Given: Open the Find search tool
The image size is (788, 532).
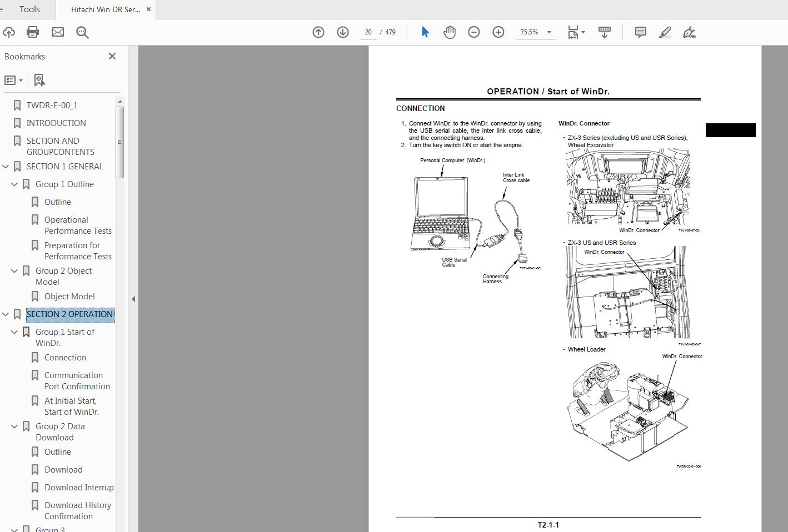Looking at the screenshot, I should [82, 32].
